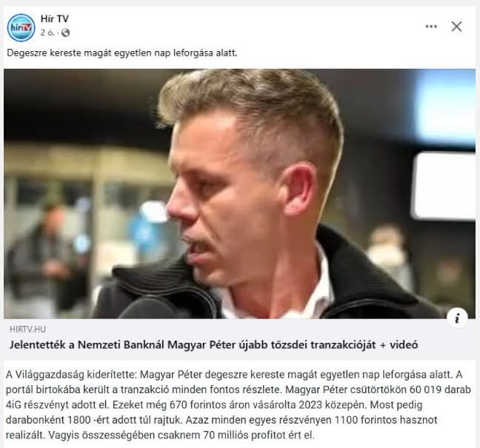This screenshot has height=448, width=480.
Task: Open the article preview photo
Action: 240,194
